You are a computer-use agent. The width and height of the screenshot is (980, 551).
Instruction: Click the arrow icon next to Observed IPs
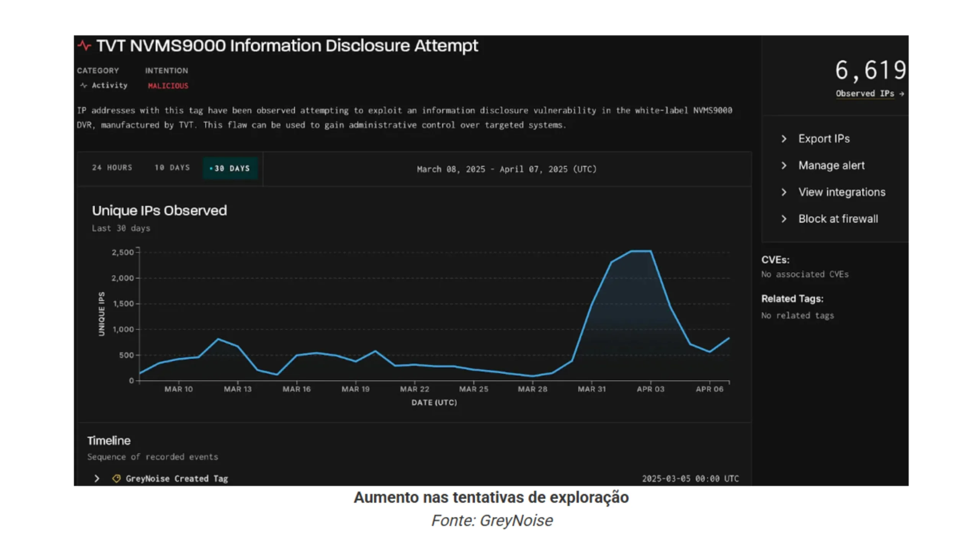902,94
